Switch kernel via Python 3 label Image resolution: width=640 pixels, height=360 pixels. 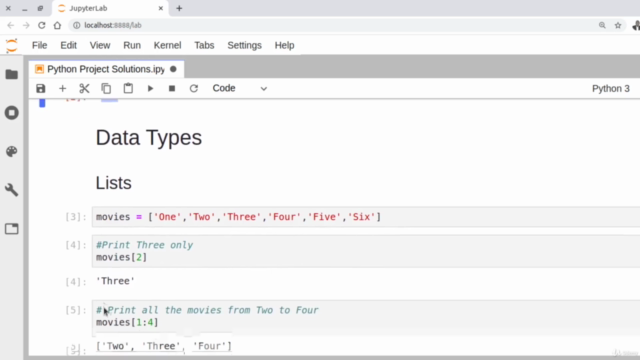611,89
